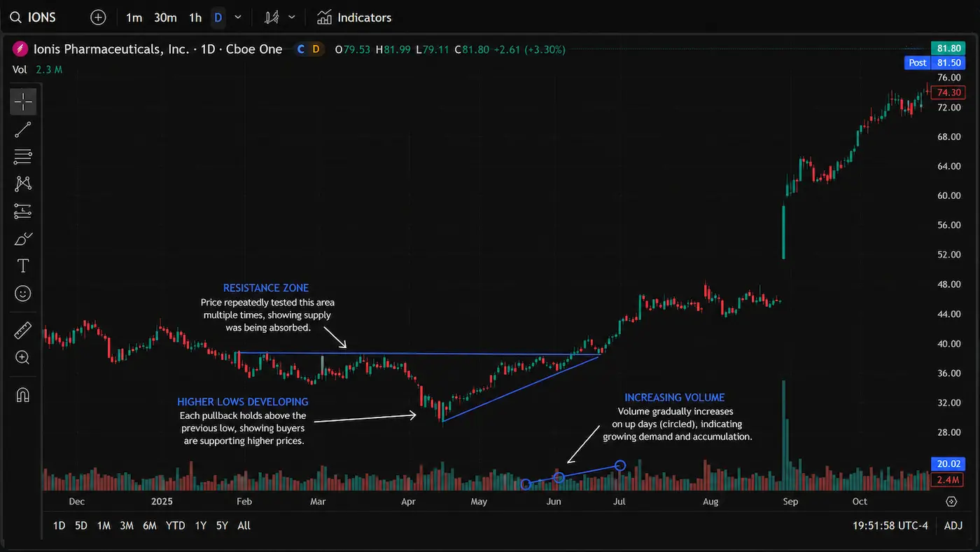Click the 2.4M volume label

tap(948, 480)
